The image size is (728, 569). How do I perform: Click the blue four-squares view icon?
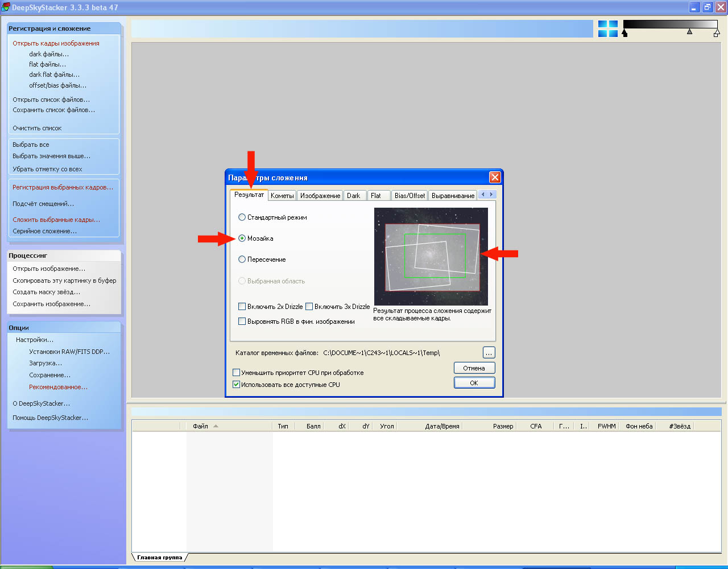tap(607, 29)
